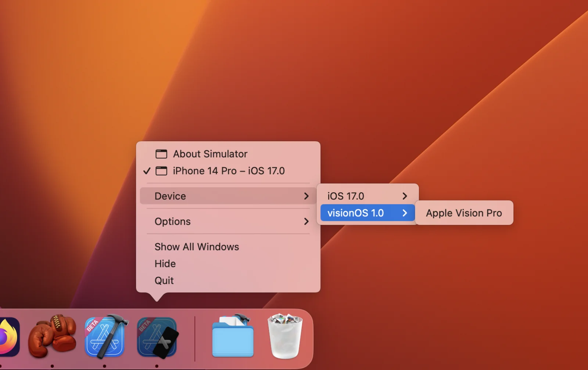The height and width of the screenshot is (370, 588).
Task: Select the checked iPhone 14 Pro – iOS 17.0 window
Action: [x=228, y=171]
